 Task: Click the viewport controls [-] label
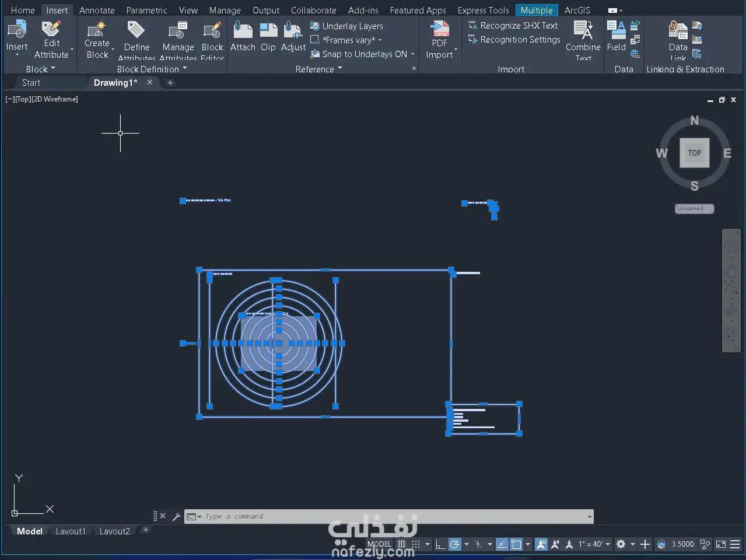10,99
